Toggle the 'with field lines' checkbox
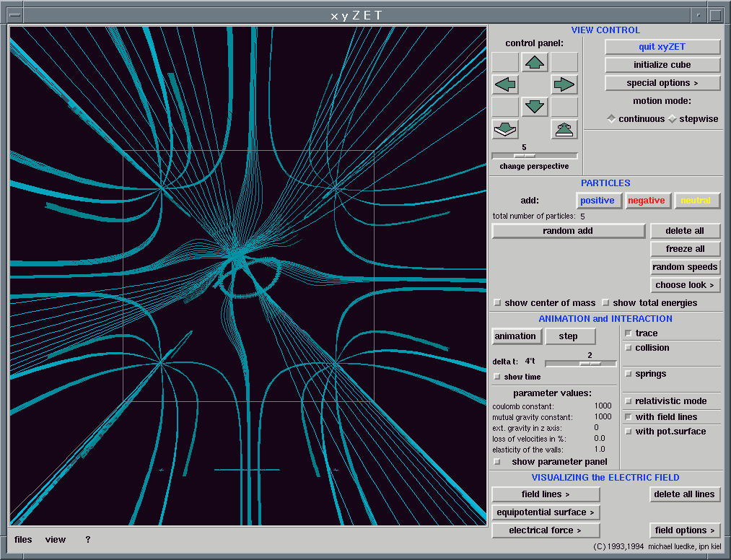 (629, 417)
